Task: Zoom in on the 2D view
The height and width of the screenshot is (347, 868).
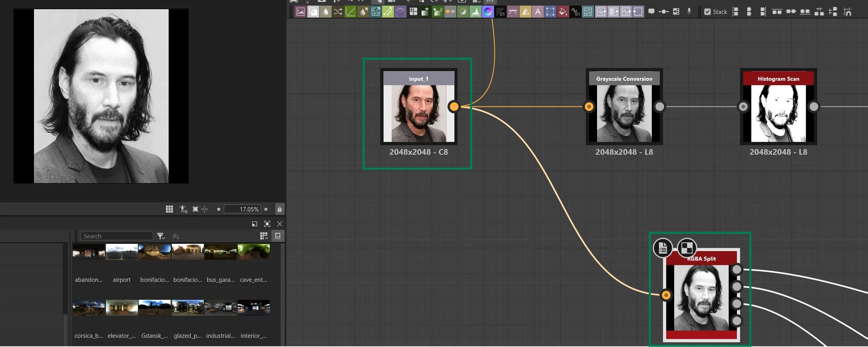Action: pyautogui.click(x=266, y=209)
